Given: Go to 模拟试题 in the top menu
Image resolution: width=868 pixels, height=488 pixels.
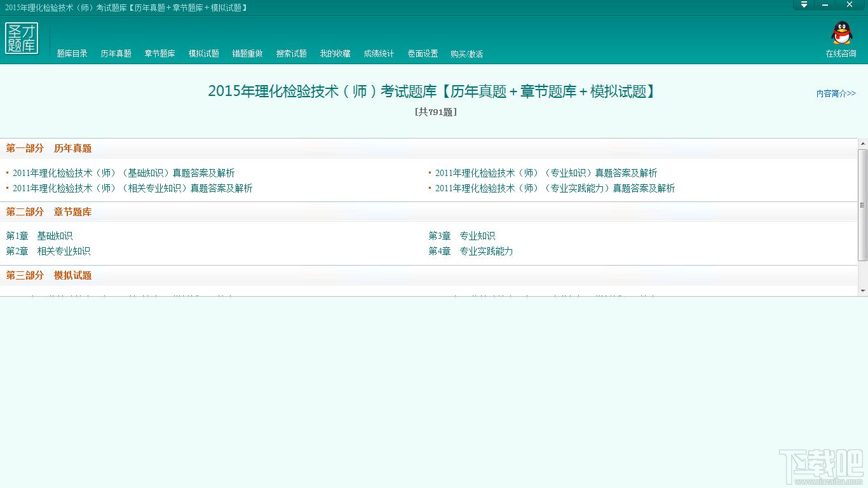Looking at the screenshot, I should (204, 54).
